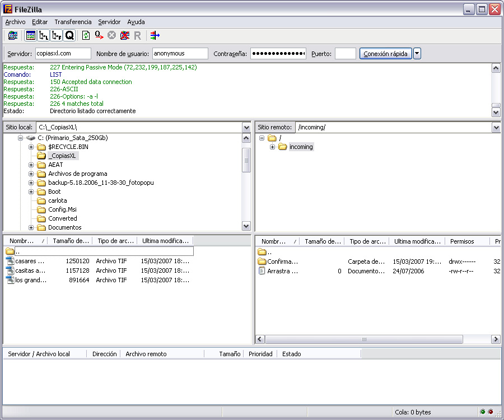504x420 pixels.
Task: Click the remote list scroll right arrow
Action: pyautogui.click(x=496, y=339)
